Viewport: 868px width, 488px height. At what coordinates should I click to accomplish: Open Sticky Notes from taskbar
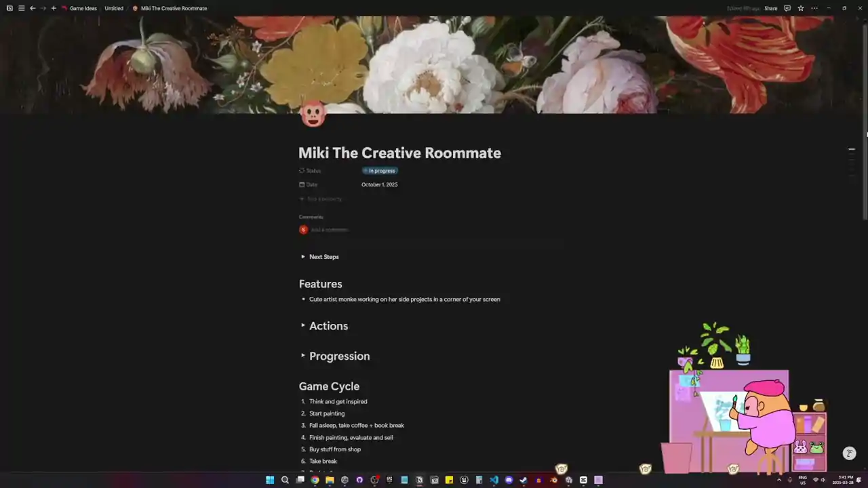(449, 480)
